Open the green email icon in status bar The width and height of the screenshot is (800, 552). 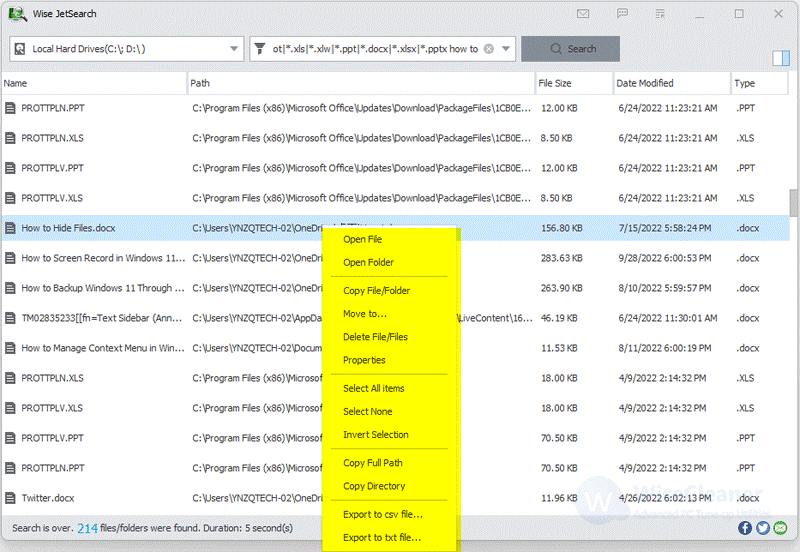point(780,528)
